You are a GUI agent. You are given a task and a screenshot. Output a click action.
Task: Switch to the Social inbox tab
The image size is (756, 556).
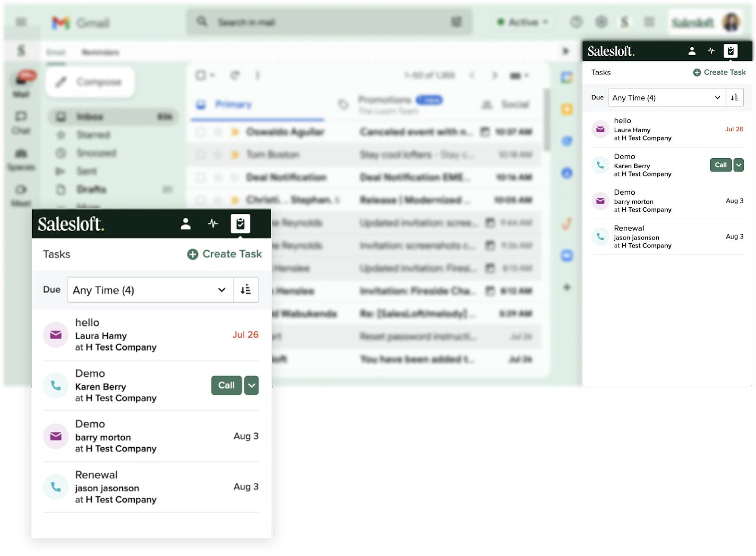[x=515, y=104]
